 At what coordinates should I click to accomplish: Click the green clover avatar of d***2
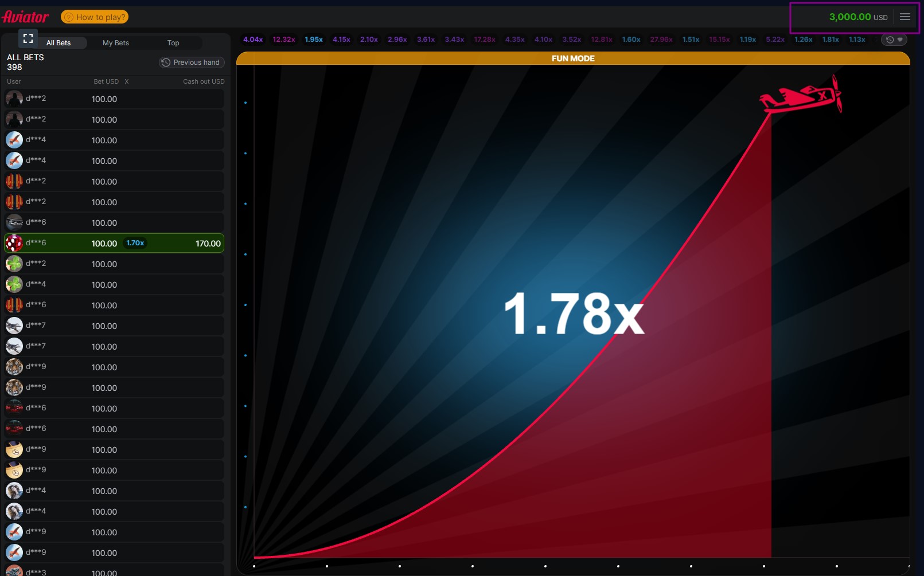coord(14,264)
